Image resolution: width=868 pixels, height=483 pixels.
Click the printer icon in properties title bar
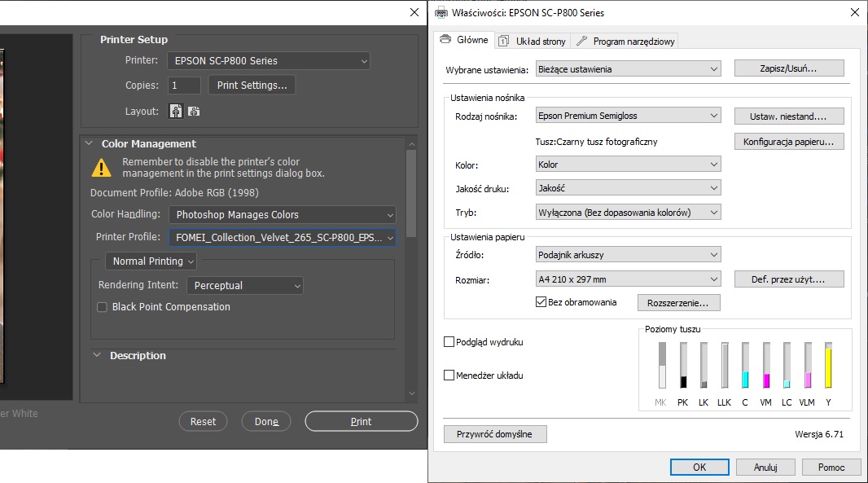(x=441, y=12)
